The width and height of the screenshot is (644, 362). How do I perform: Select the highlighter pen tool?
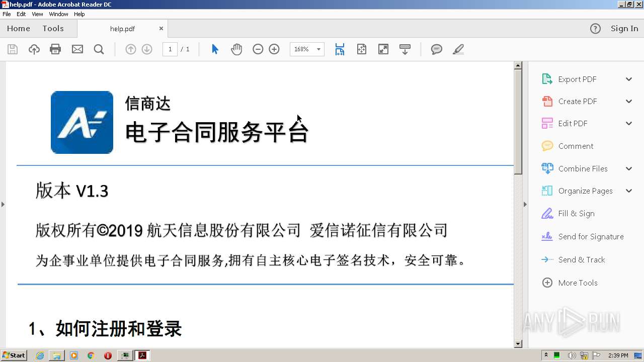tap(458, 49)
